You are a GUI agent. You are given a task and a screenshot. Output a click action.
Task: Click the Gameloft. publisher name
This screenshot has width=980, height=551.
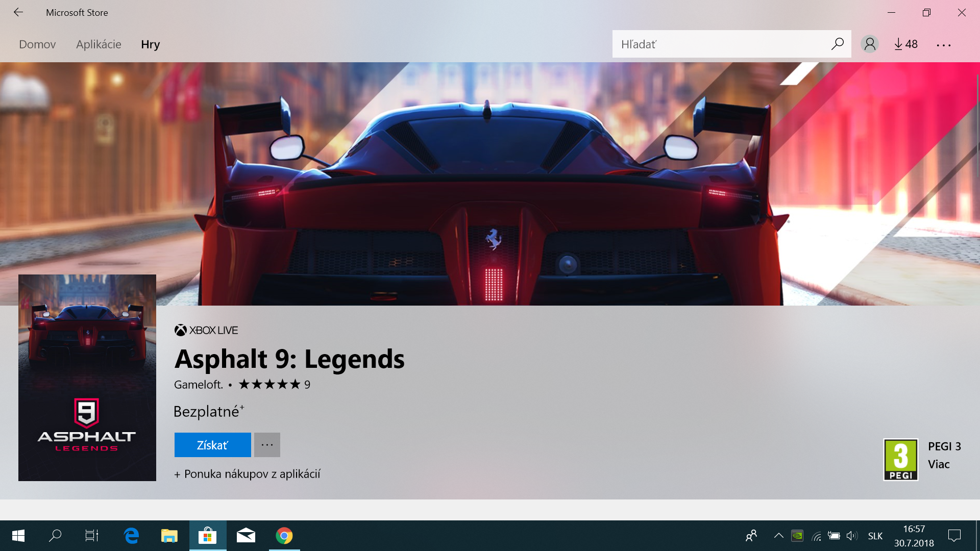click(199, 385)
